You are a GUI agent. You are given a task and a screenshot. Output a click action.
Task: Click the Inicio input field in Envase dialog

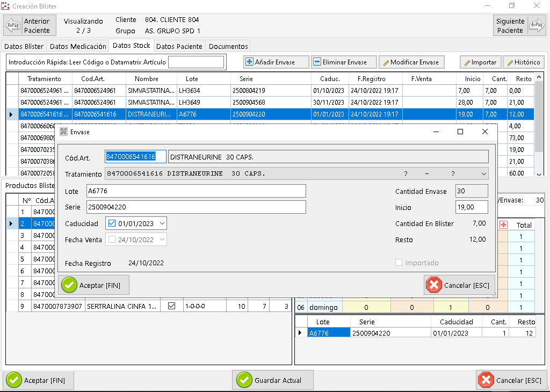click(x=472, y=207)
